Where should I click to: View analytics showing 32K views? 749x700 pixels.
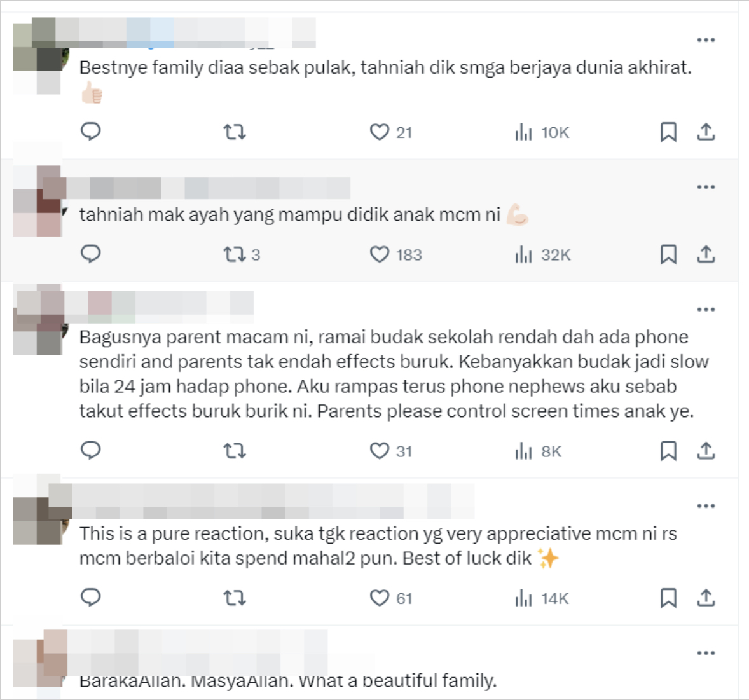pyautogui.click(x=542, y=254)
